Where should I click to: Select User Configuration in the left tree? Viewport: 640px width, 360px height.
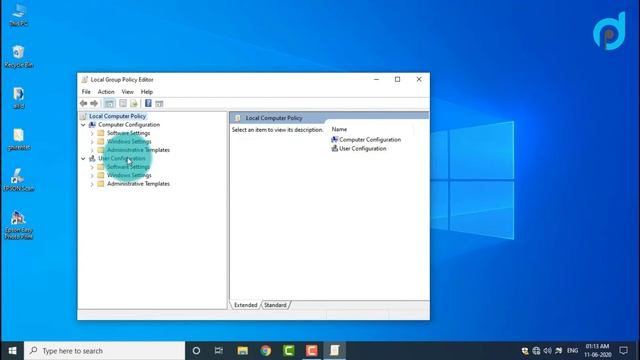coord(122,158)
